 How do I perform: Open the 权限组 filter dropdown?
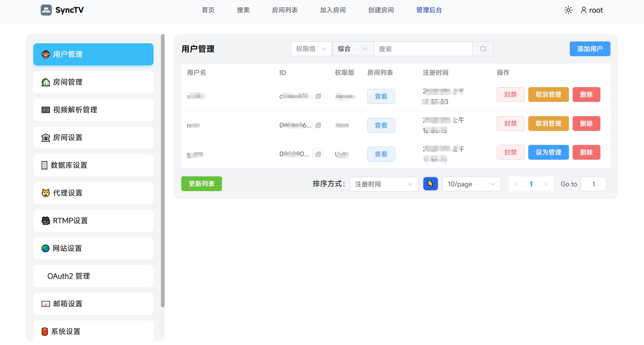pos(311,49)
